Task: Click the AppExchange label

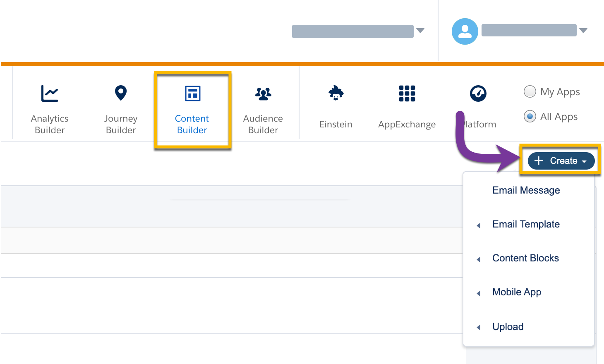Action: pos(407,125)
